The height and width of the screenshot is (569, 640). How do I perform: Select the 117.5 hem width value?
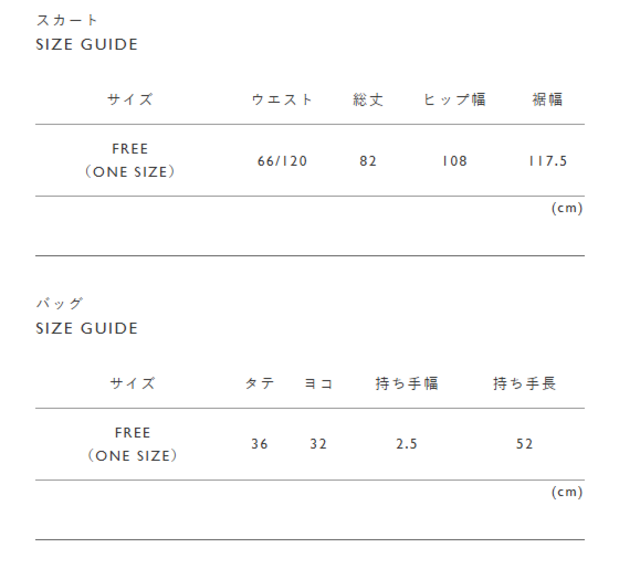tap(548, 160)
